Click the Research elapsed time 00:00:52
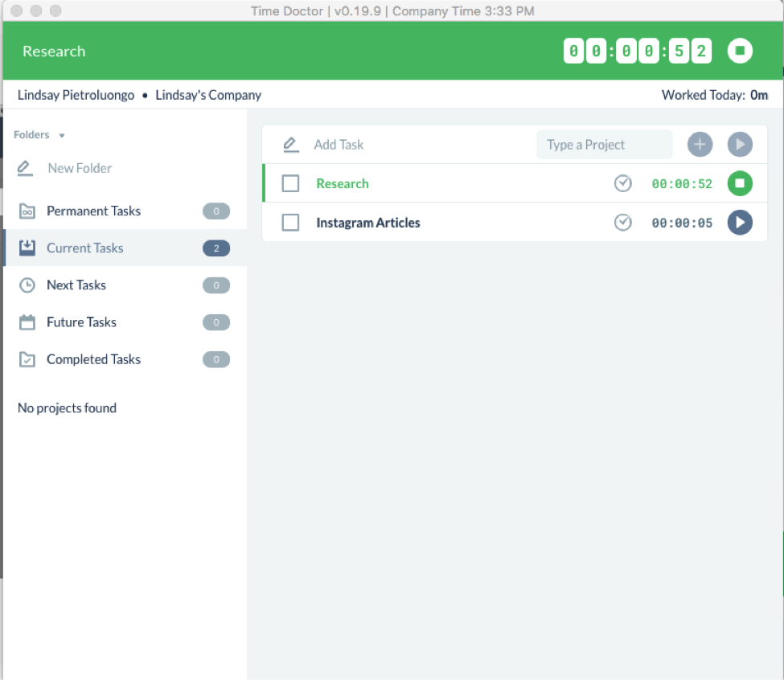Viewport: 784px width, 680px height. point(682,184)
